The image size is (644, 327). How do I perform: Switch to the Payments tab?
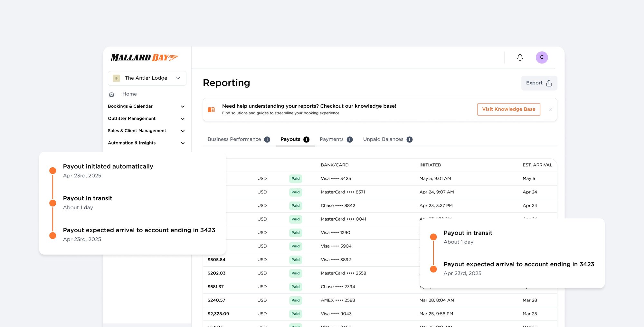pos(332,139)
